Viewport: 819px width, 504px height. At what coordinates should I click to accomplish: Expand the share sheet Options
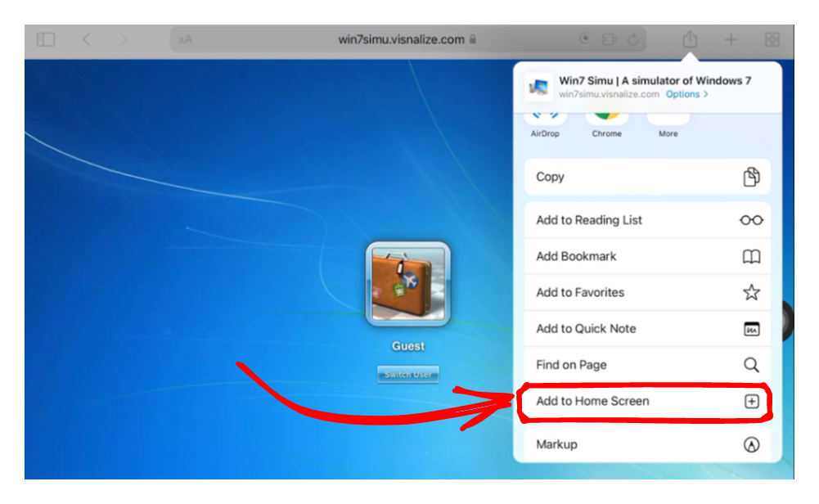coord(686,94)
